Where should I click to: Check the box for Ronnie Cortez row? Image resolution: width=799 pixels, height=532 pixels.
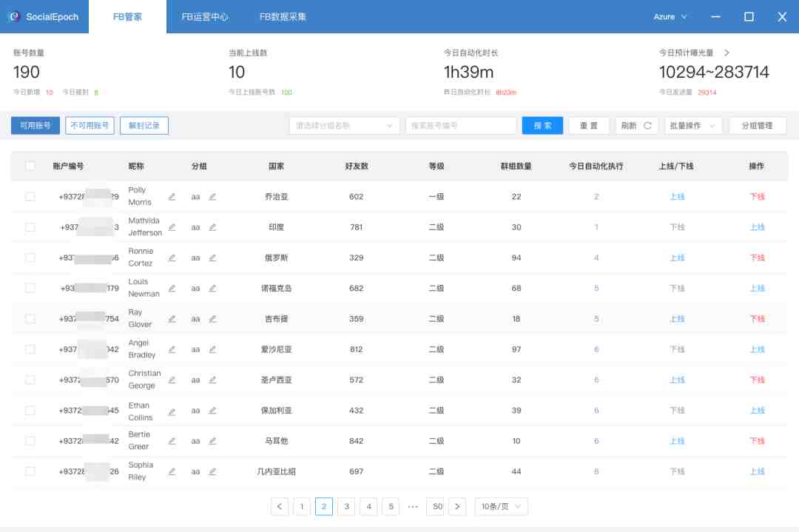pyautogui.click(x=30, y=257)
